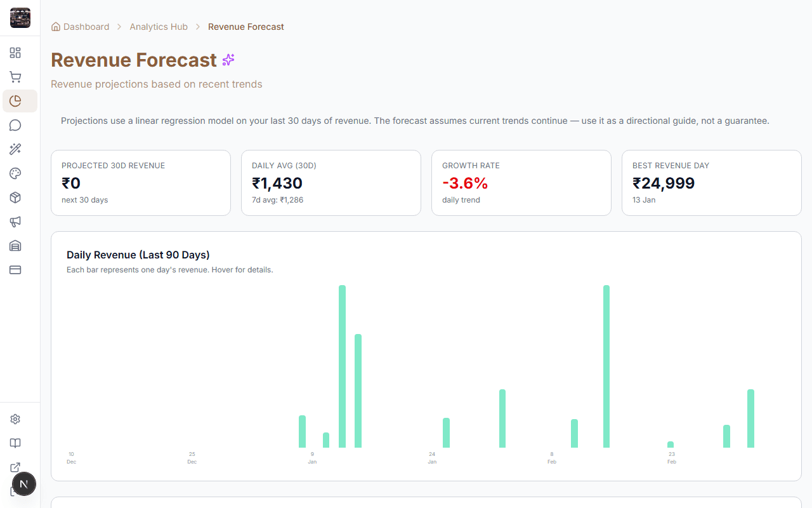
Task: Click the N user avatar circle
Action: 24,484
